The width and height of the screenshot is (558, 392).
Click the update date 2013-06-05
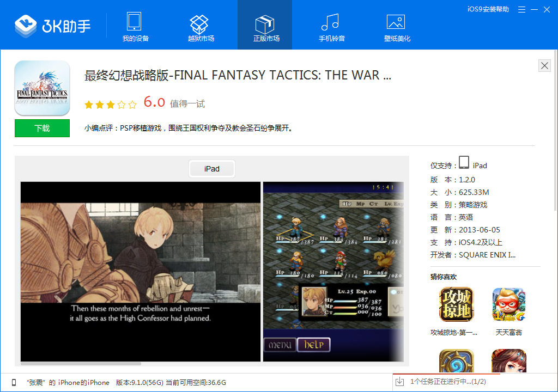coord(480,230)
